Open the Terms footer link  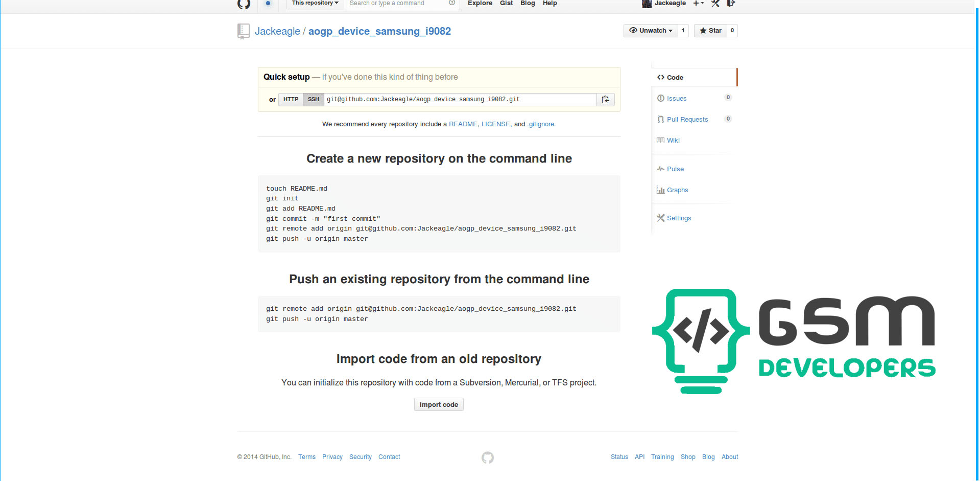click(x=307, y=457)
